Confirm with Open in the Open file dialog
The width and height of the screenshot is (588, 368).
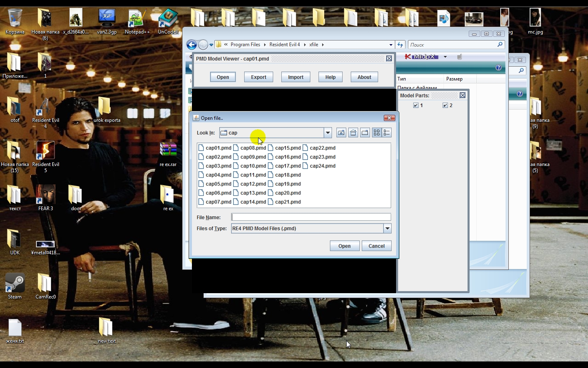coord(345,246)
